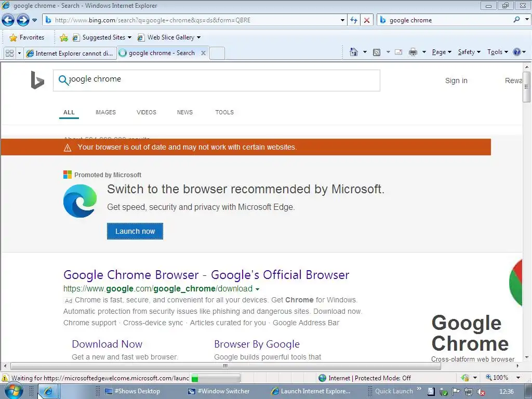This screenshot has height=399, width=532.
Task: Expand Print options dropdown arrow
Action: point(424,52)
